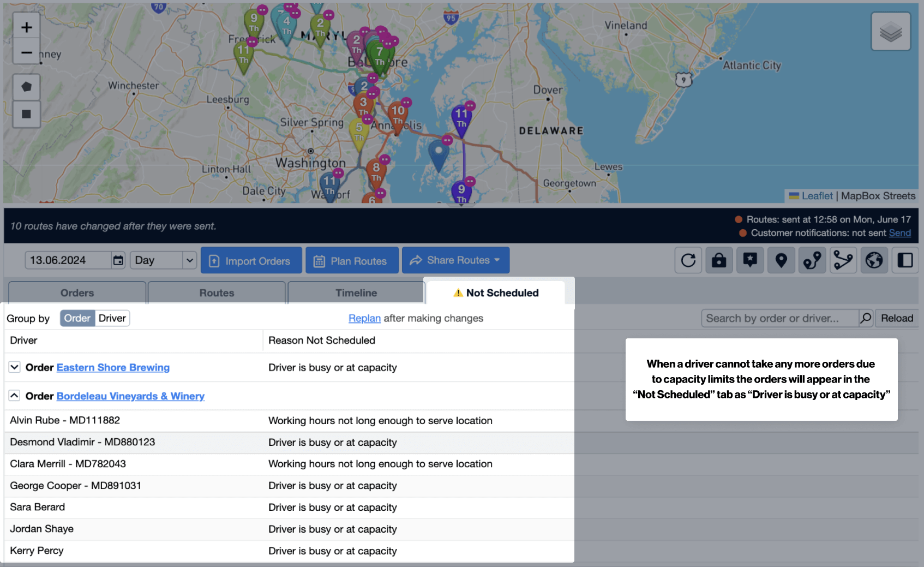Image resolution: width=924 pixels, height=567 pixels.
Task: Select the polygon selection tool on the map
Action: 26,87
